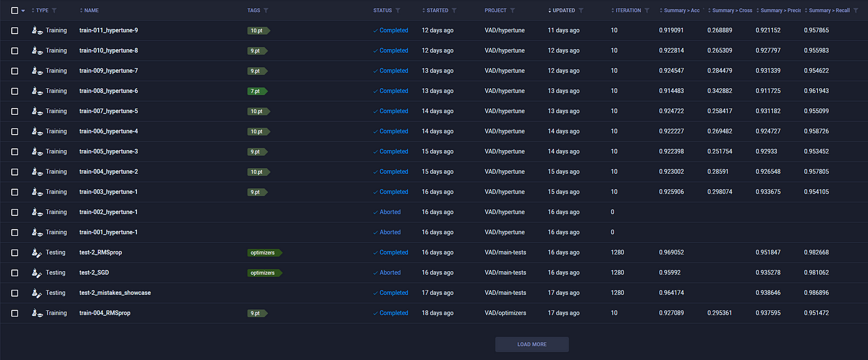This screenshot has width=868, height=360.
Task: Check the box for train-008_hypertune-6
Action: [x=15, y=91]
